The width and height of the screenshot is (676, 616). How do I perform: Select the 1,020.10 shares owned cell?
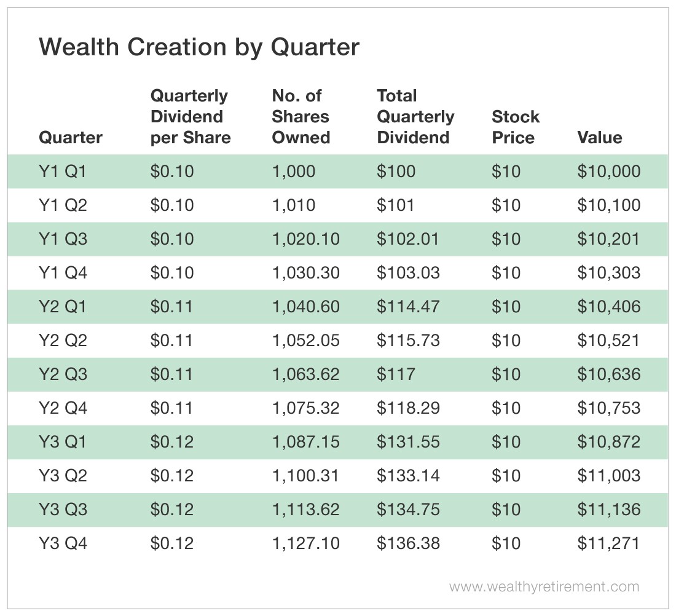click(x=305, y=239)
